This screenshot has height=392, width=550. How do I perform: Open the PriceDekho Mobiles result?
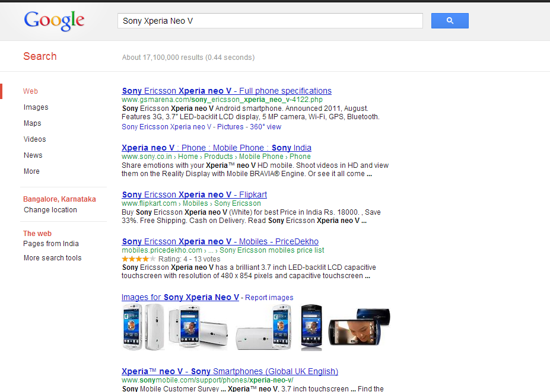point(220,241)
